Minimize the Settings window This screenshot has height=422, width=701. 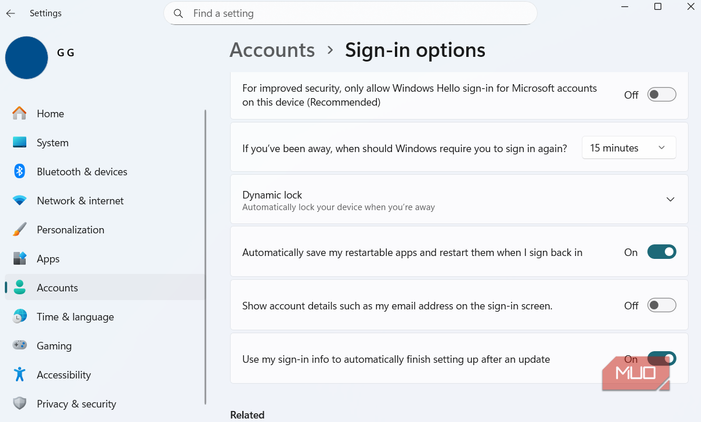tap(625, 7)
